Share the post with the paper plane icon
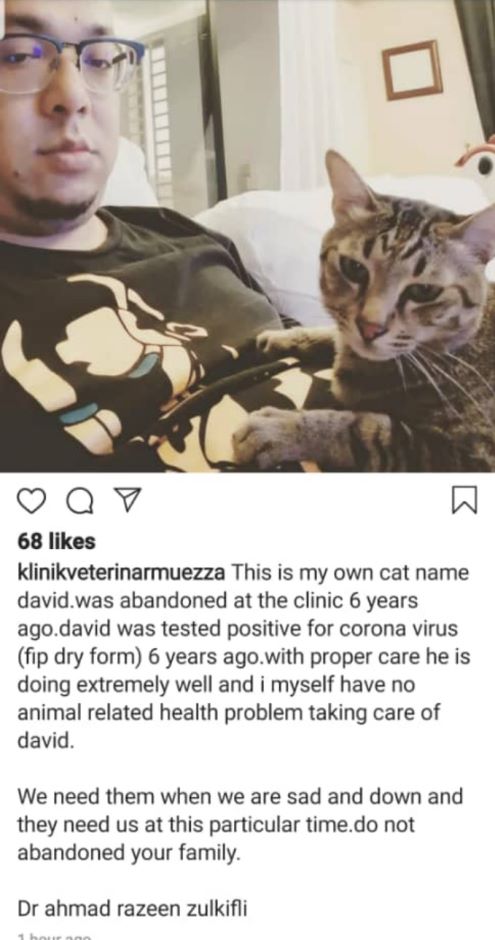This screenshot has height=940, width=495. pos(127,499)
